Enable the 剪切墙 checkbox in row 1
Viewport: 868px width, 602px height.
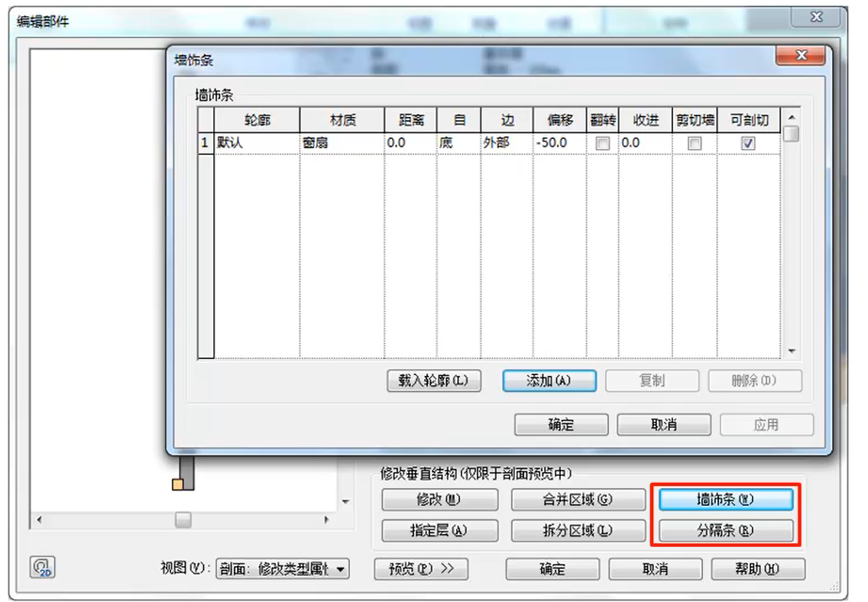coord(694,143)
